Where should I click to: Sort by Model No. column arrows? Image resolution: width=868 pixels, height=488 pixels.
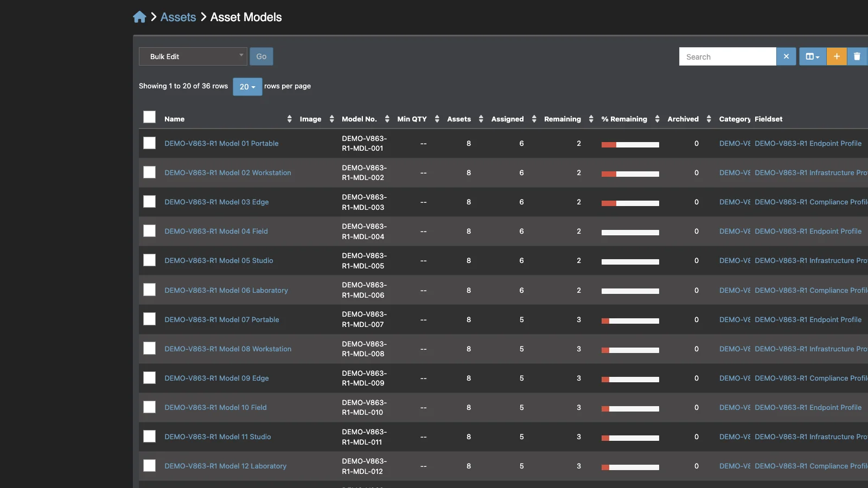click(x=387, y=119)
